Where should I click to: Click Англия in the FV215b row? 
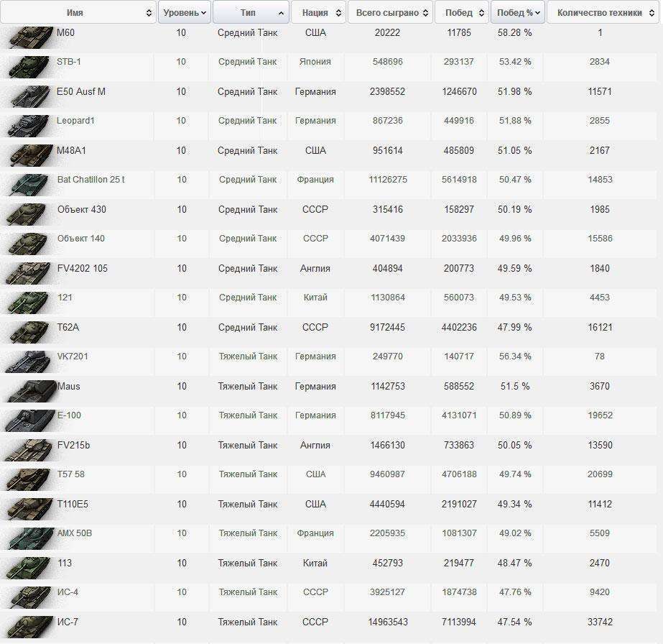[315, 445]
